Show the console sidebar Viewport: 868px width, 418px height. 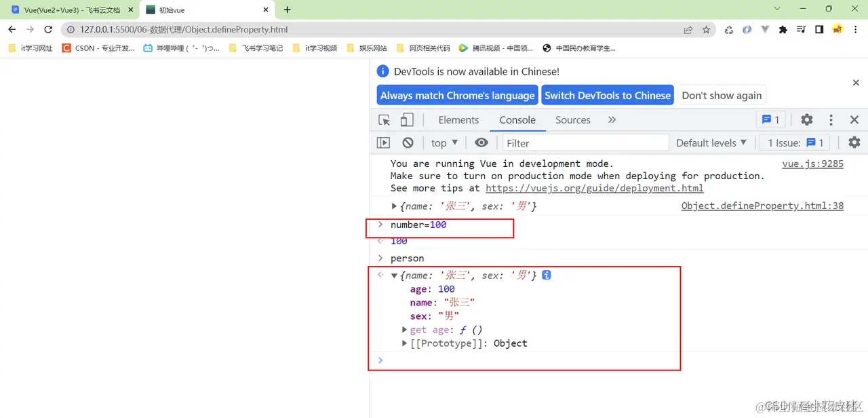[x=384, y=142]
